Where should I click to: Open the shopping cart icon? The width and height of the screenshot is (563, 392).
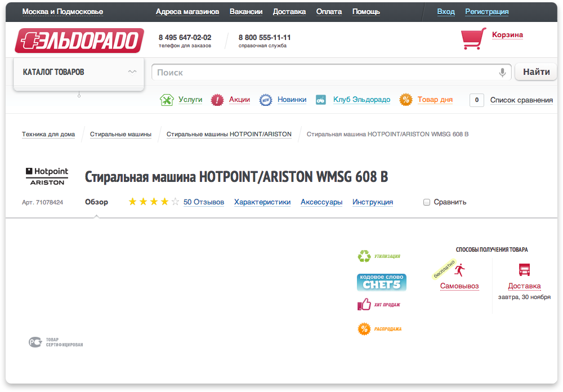click(x=473, y=38)
